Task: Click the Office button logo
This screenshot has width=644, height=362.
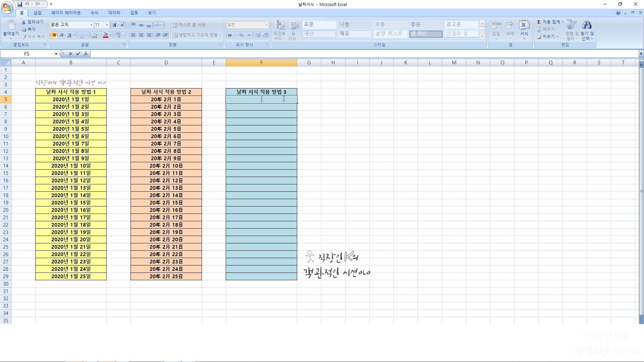Action: (x=7, y=7)
